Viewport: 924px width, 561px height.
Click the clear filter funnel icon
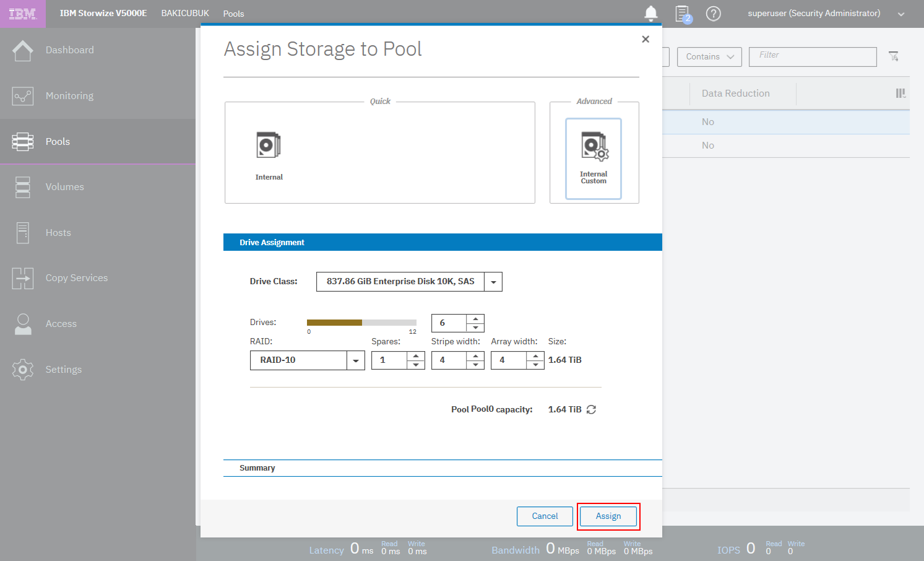click(894, 56)
